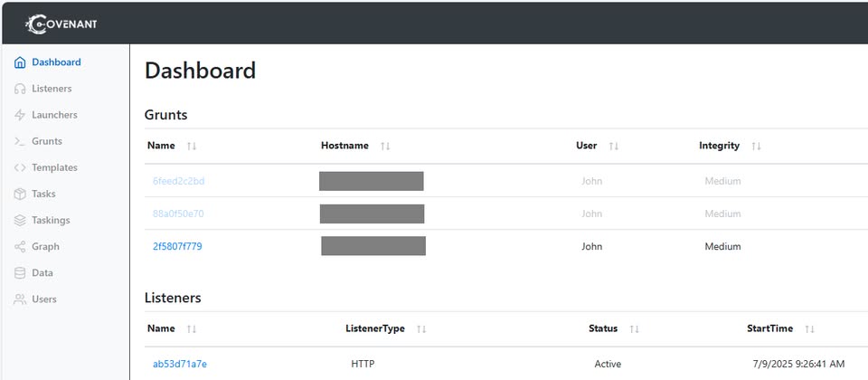Sort Grunts by User column arrows

click(x=613, y=146)
